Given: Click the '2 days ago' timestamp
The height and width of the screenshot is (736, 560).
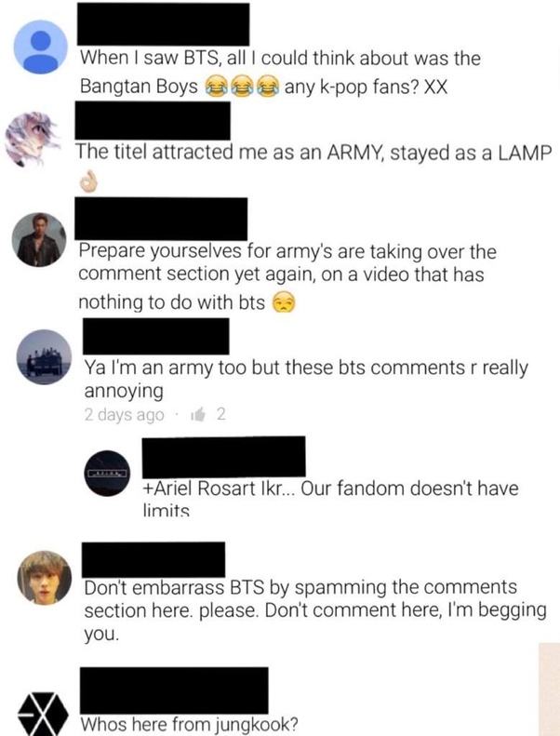Looking at the screenshot, I should [125, 415].
